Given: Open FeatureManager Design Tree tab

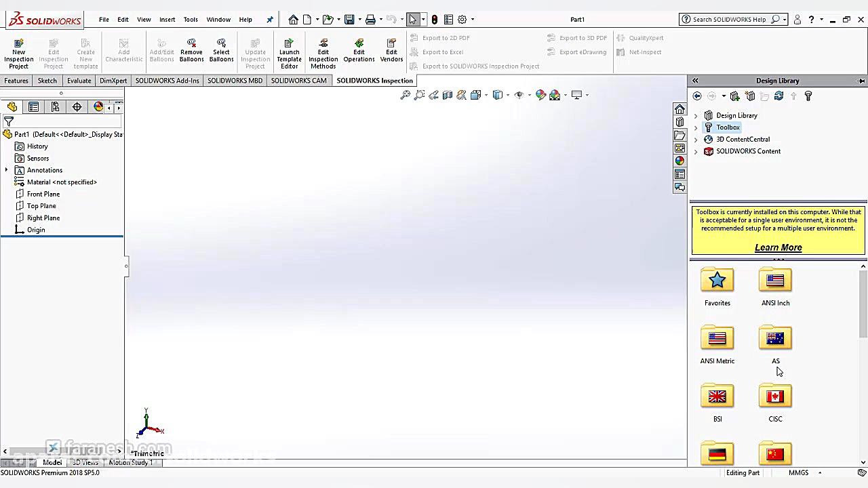Looking at the screenshot, I should click(12, 107).
